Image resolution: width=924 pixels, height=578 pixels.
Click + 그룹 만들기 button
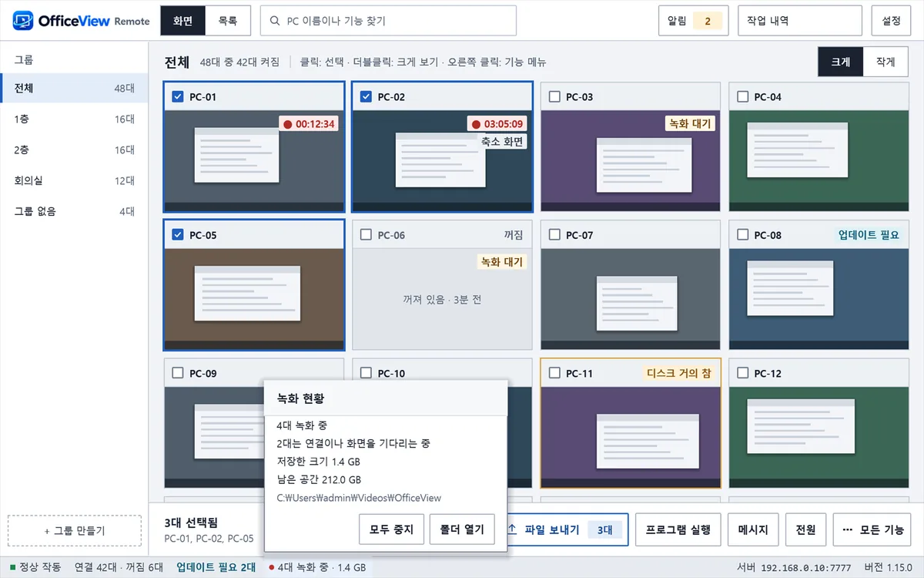point(75,531)
